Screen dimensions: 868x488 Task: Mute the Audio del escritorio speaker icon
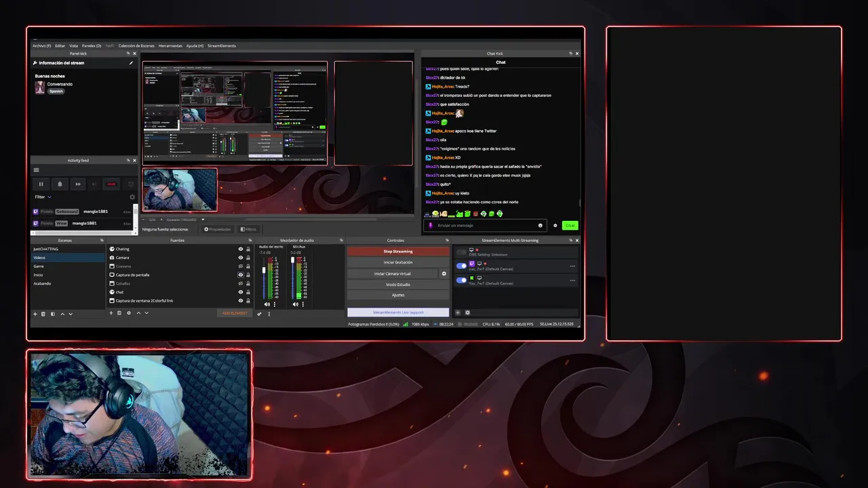pyautogui.click(x=267, y=304)
